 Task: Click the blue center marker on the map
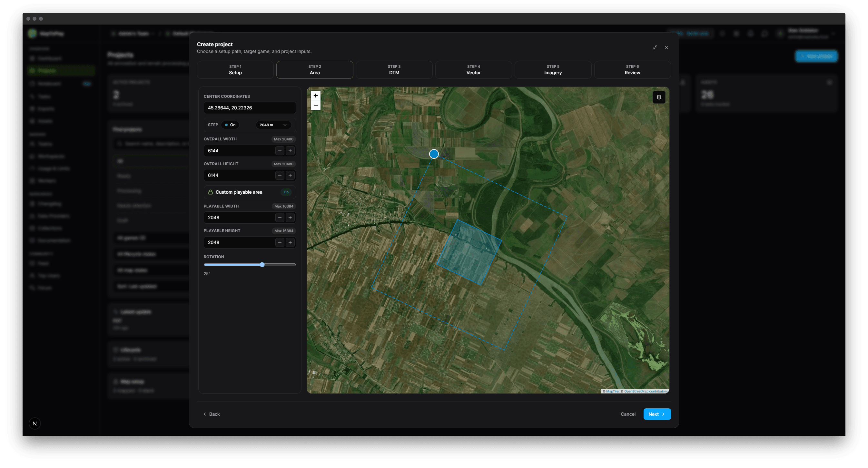pyautogui.click(x=434, y=154)
